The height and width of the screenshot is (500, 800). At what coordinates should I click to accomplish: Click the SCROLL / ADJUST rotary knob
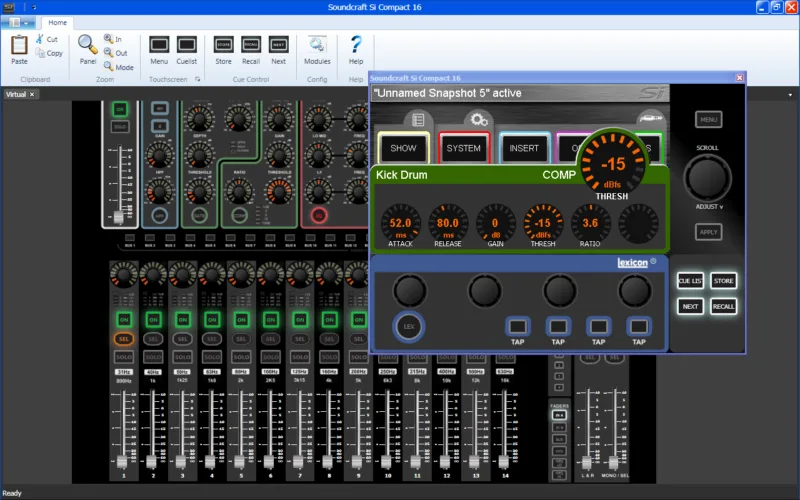coord(708,178)
